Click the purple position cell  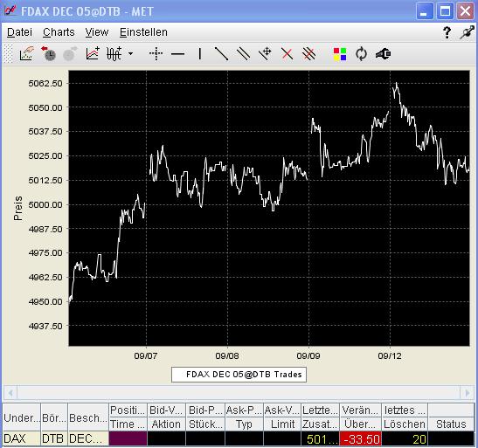coord(128,438)
